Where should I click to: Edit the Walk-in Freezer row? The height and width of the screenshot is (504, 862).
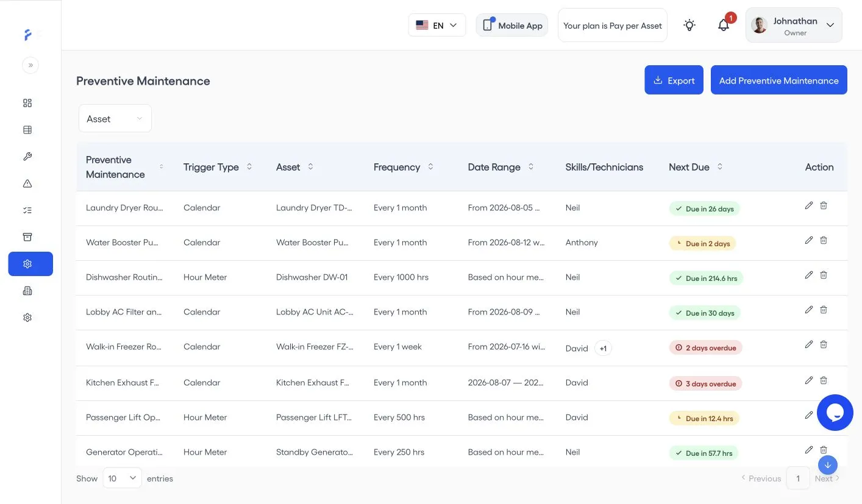pyautogui.click(x=809, y=344)
